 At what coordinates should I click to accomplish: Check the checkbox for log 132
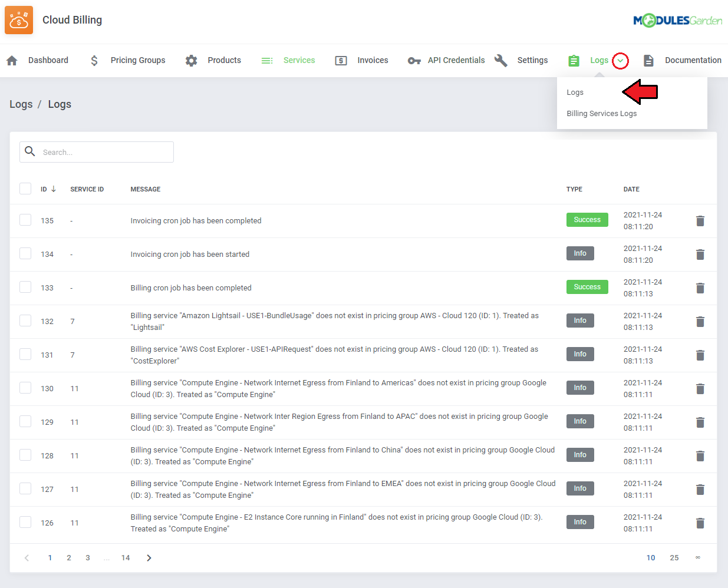pyautogui.click(x=25, y=321)
